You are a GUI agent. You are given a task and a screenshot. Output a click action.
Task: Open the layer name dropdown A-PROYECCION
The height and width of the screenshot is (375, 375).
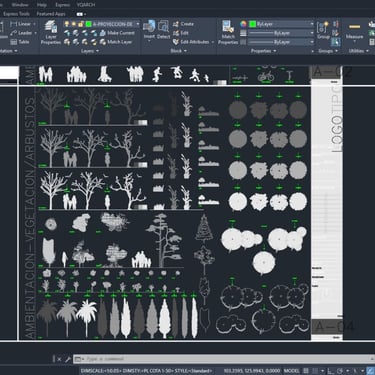[138, 24]
